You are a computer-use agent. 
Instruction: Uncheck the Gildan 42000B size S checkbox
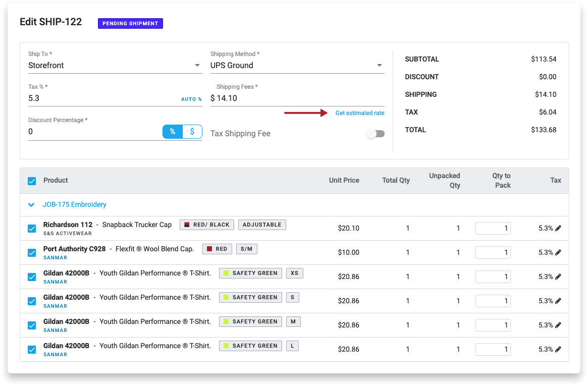[x=32, y=301]
